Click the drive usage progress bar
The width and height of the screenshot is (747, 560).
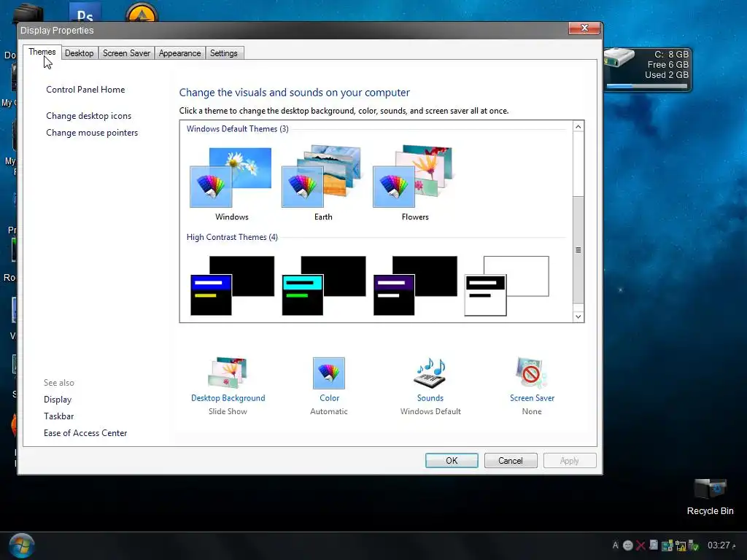click(x=647, y=87)
